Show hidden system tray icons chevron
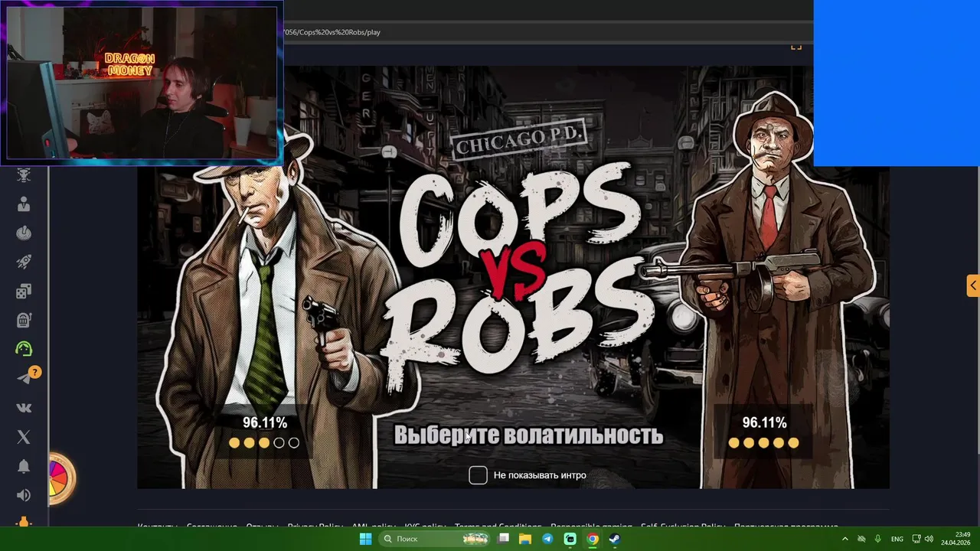Viewport: 980px width, 551px height. (x=845, y=539)
